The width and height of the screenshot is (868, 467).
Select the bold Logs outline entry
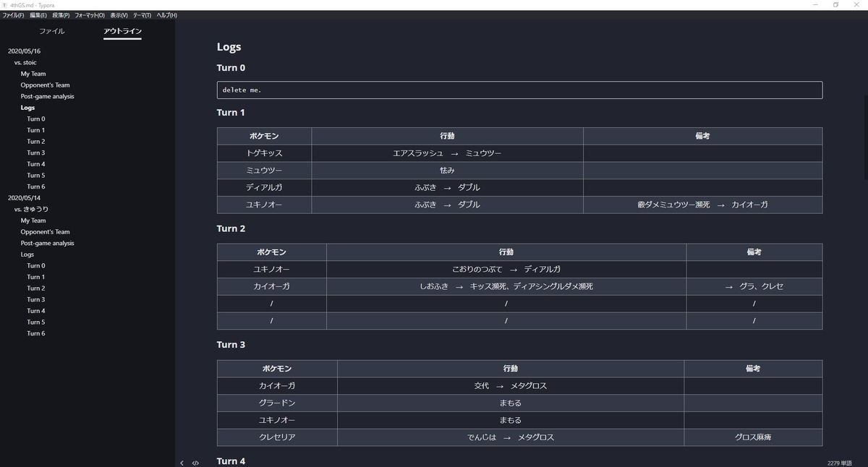(27, 108)
